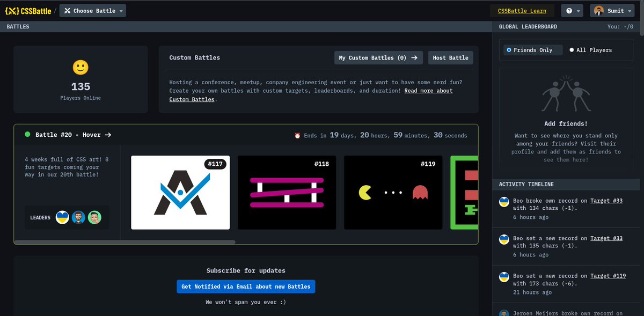Open My Custom Battles (0)
Viewport: 644px width, 316px height.
[378, 57]
